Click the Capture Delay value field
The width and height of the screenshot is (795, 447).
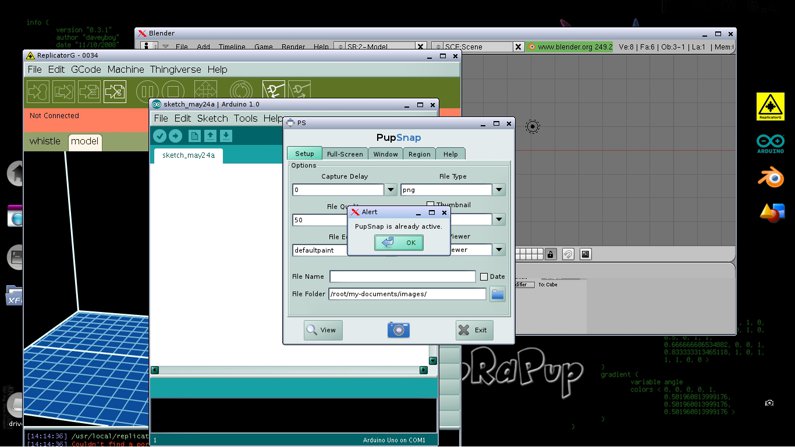338,190
